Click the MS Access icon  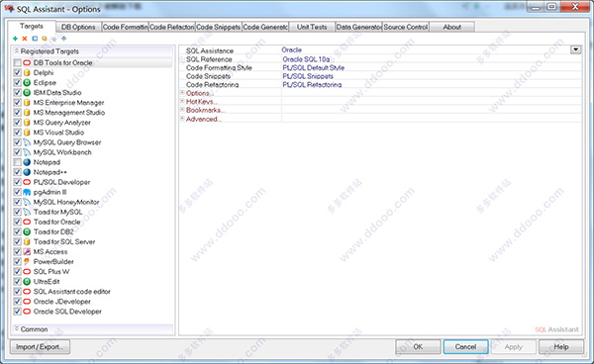(27, 251)
